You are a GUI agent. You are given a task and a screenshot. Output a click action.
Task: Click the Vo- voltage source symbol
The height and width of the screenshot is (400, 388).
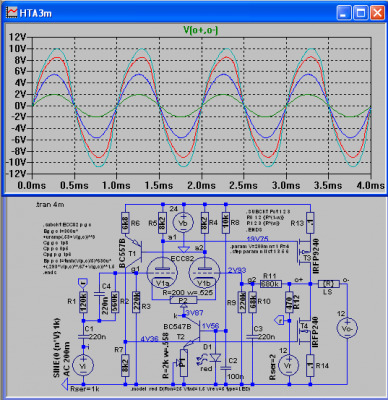[x=347, y=328]
